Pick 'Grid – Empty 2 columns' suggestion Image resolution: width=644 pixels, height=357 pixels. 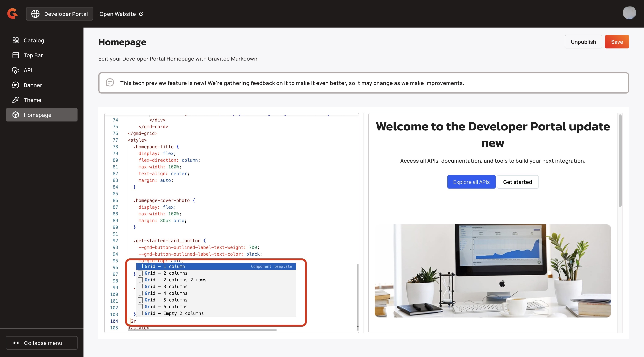point(174,313)
